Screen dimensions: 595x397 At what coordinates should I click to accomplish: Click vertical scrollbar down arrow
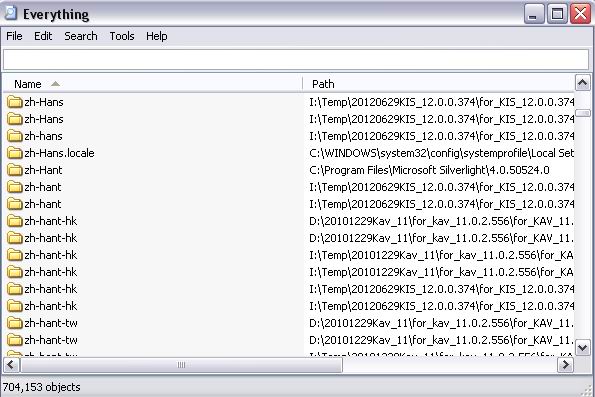583,347
